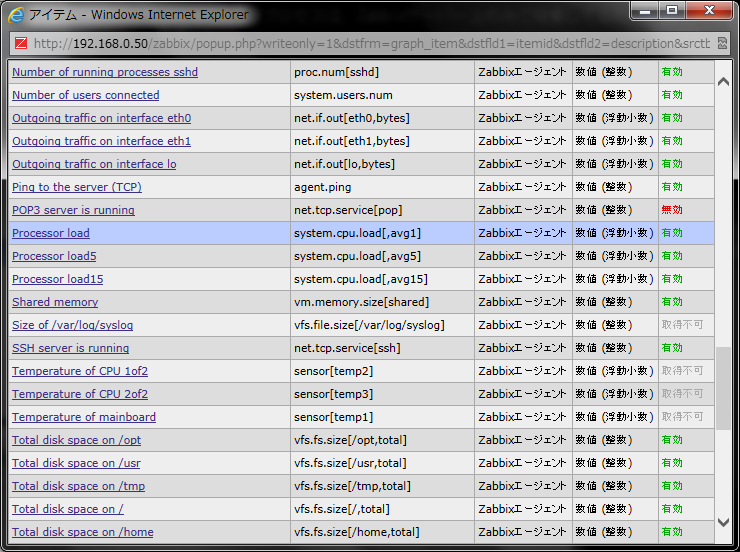Select the Processor load item
Viewport: 740px width, 552px height.
click(50, 233)
